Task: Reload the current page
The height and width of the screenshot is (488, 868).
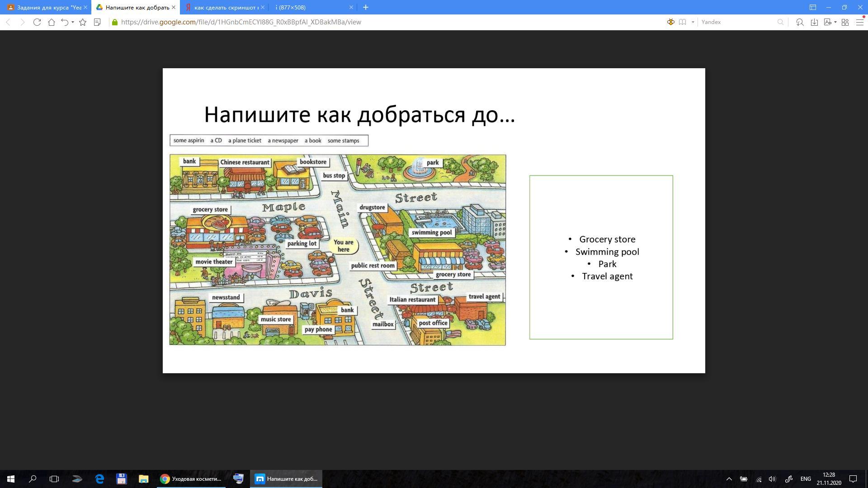Action: click(37, 22)
